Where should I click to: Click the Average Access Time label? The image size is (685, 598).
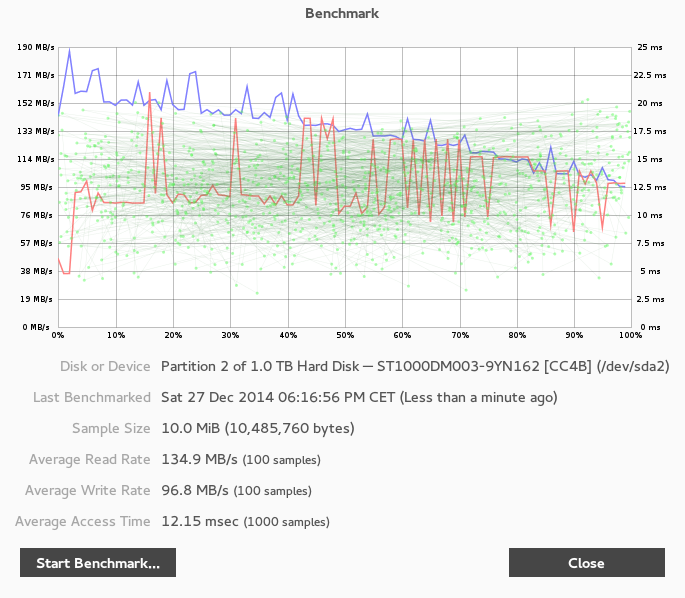click(83, 522)
